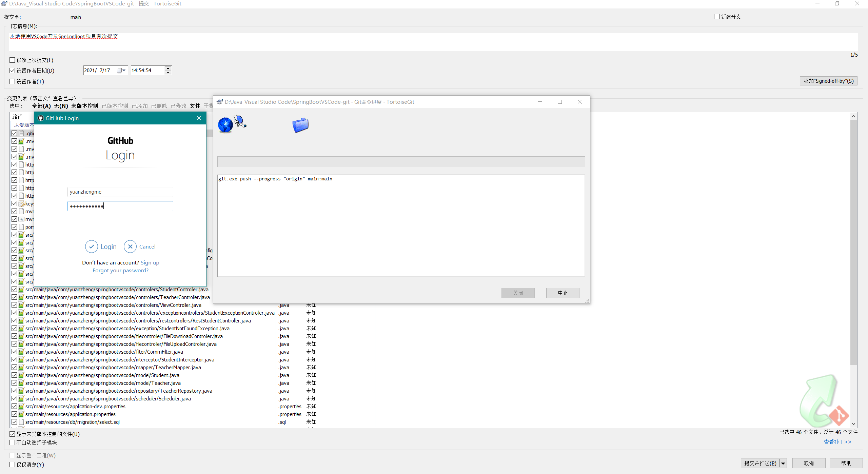This screenshot has height=474, width=868.
Task: Click the file icon beside model/Student.java
Action: 21,375
